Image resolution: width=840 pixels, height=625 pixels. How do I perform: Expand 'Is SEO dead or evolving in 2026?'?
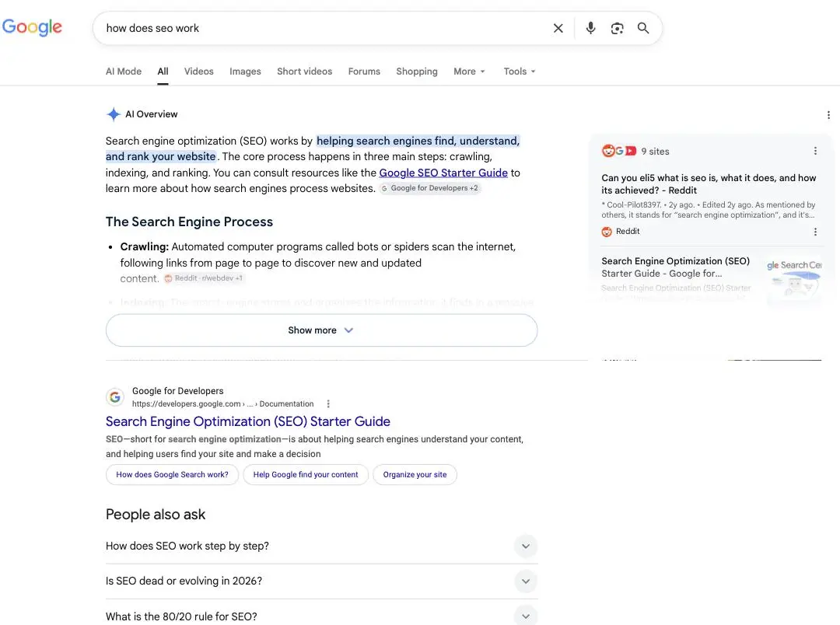(x=321, y=581)
